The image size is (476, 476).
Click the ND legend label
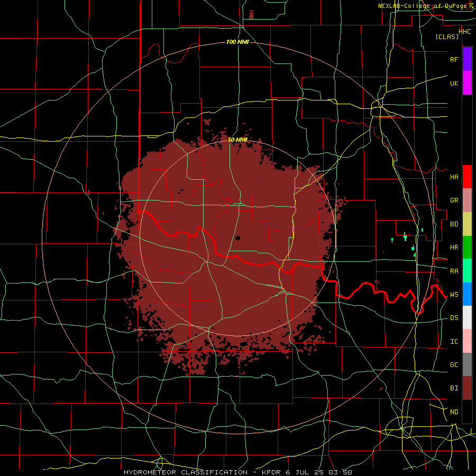click(454, 412)
